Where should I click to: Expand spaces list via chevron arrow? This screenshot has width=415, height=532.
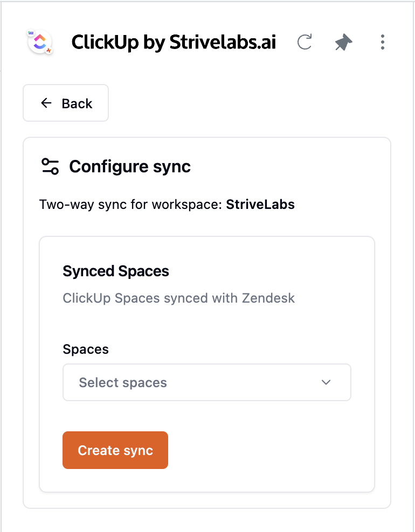(326, 382)
